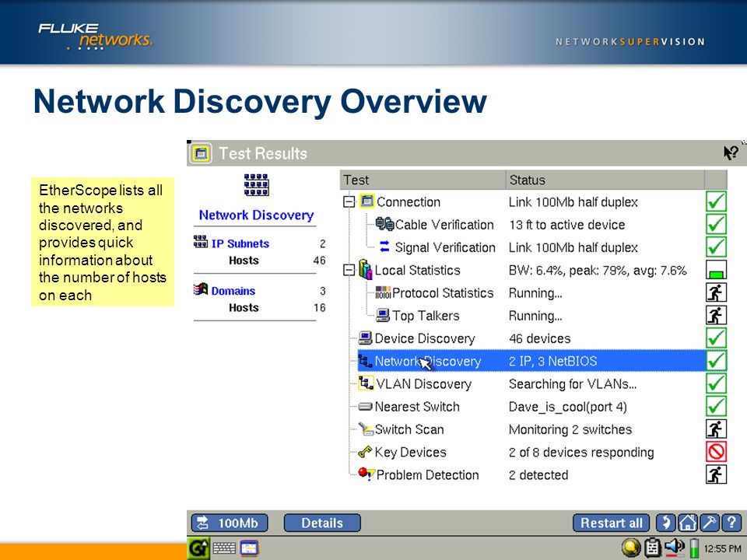This screenshot has width=747, height=560.
Task: Click the Top Talkers computer icon
Action: (383, 315)
